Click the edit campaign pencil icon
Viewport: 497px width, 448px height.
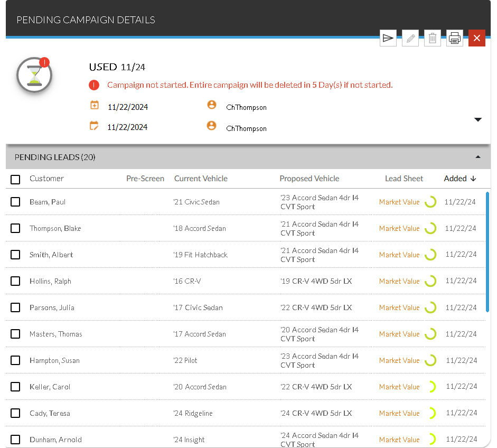[410, 38]
